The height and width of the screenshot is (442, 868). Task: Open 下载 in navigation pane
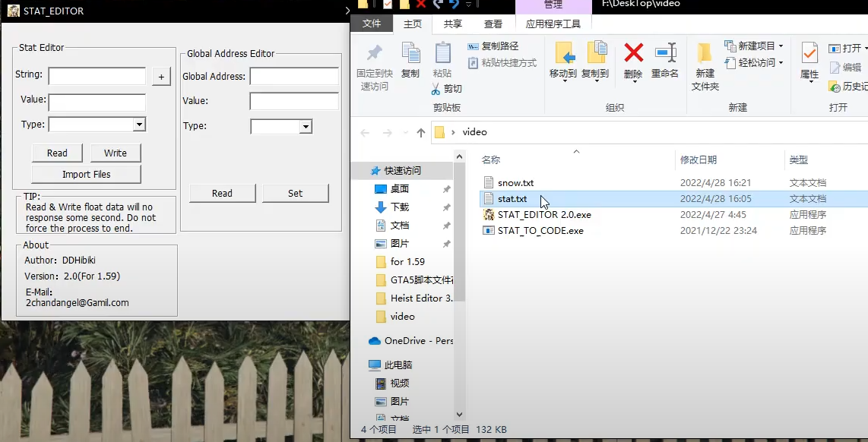click(x=400, y=207)
